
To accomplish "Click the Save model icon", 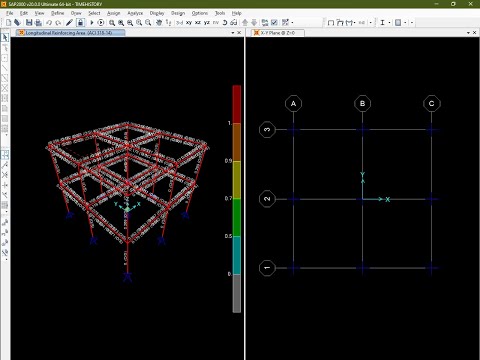I will click(x=29, y=22).
